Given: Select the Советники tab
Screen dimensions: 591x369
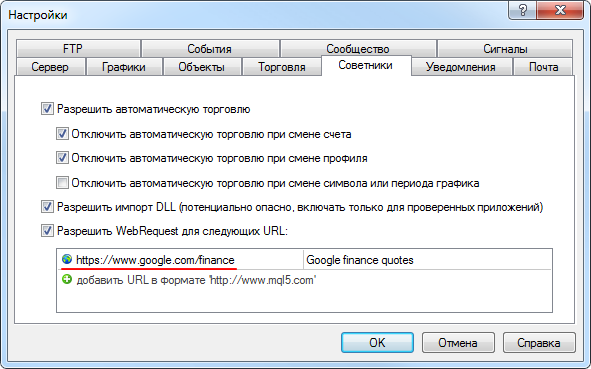Looking at the screenshot, I should tap(366, 66).
